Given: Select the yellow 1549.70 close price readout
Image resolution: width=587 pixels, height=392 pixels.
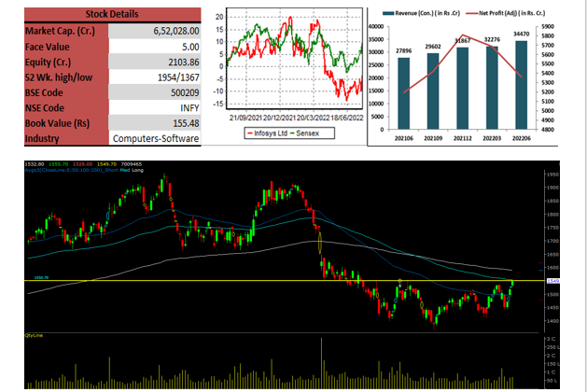Looking at the screenshot, I should pos(106,164).
